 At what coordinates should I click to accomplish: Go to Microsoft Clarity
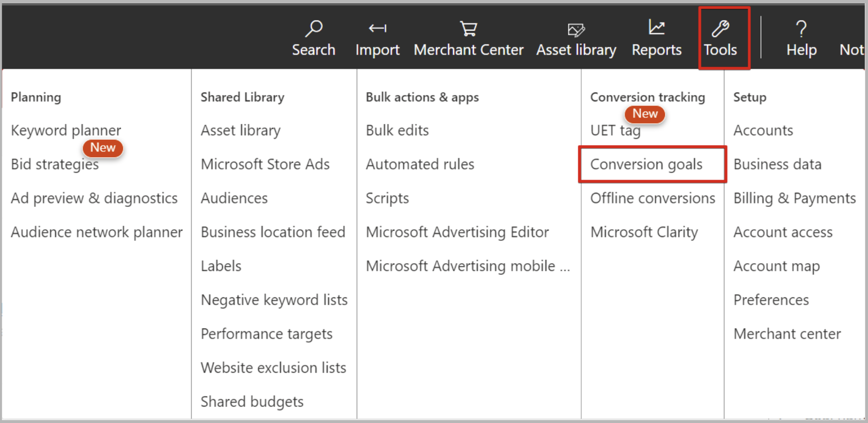pyautogui.click(x=644, y=232)
